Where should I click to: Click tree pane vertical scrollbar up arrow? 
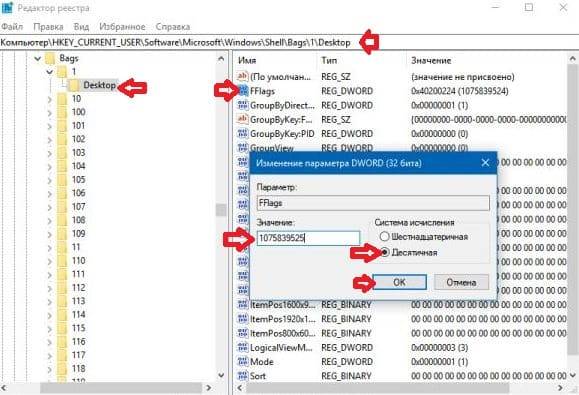(221, 58)
